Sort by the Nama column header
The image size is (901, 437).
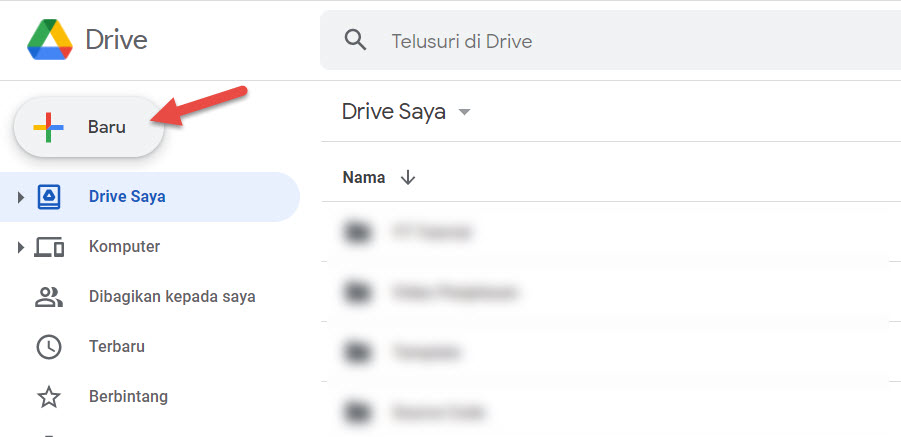pos(364,177)
